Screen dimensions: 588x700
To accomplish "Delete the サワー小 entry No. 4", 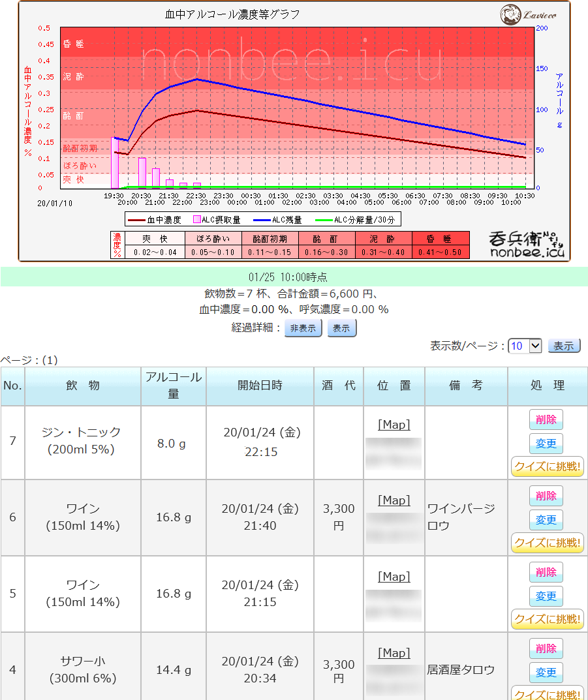I will coord(546,648).
